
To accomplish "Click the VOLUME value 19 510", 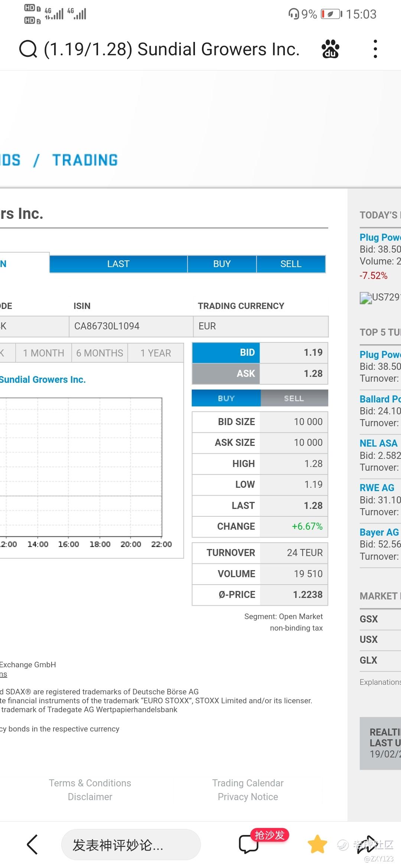I will click(308, 574).
